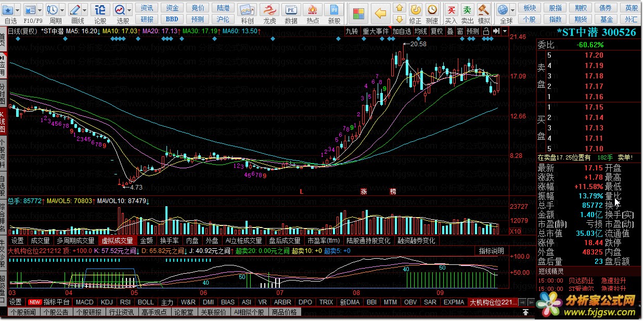This screenshot has height=321, width=644.
Task: Toggle 复权 price adjustment
Action: pos(437,31)
